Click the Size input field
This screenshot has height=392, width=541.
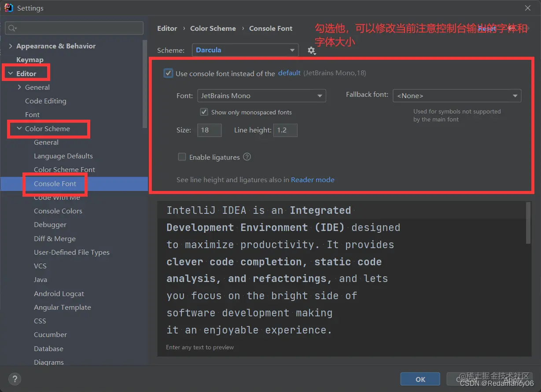(x=209, y=130)
